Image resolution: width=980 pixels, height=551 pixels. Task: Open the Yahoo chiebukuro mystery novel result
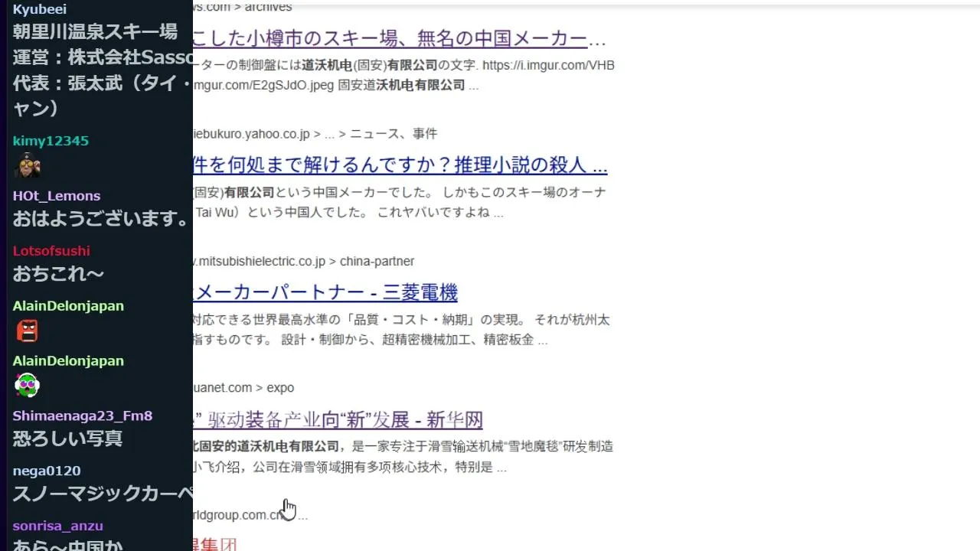[x=400, y=165]
